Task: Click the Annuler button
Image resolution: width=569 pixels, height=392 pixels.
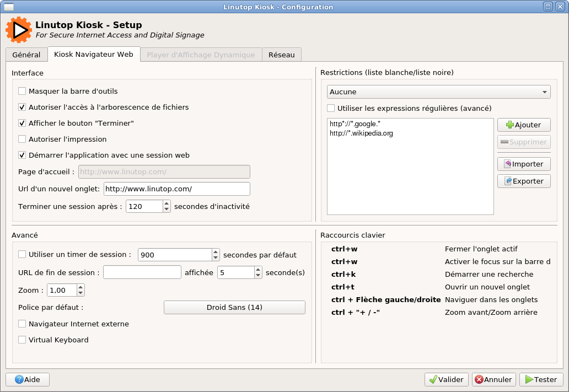Action: pyautogui.click(x=494, y=379)
